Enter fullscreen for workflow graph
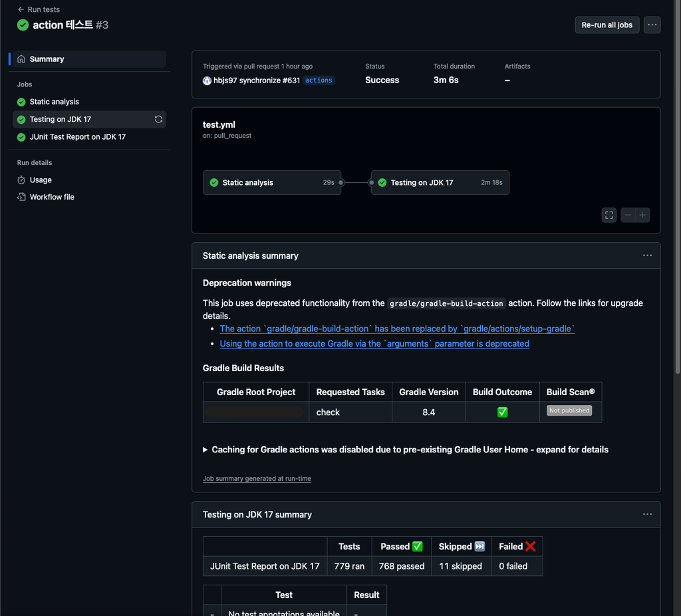 pyautogui.click(x=609, y=215)
